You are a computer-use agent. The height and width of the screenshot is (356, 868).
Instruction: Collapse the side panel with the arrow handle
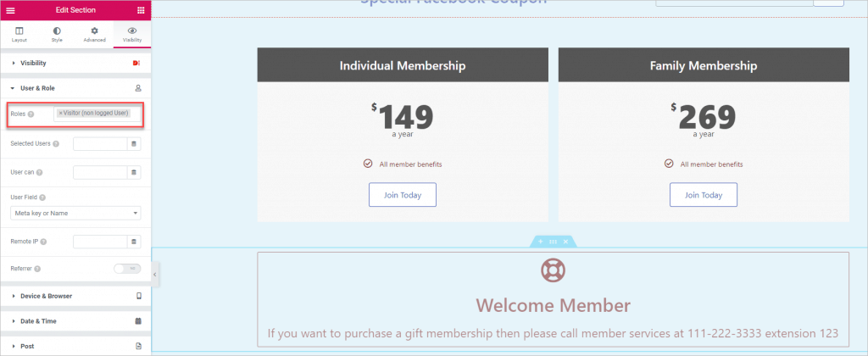click(155, 274)
